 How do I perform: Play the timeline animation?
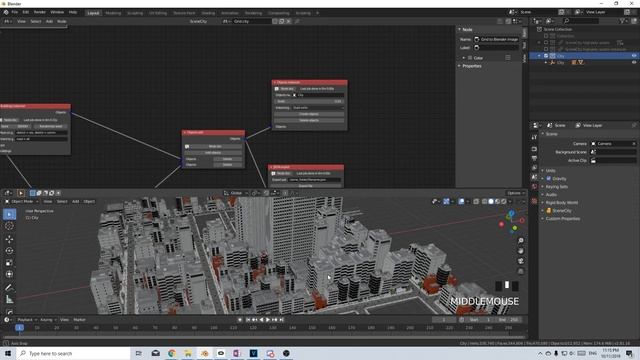pos(268,320)
